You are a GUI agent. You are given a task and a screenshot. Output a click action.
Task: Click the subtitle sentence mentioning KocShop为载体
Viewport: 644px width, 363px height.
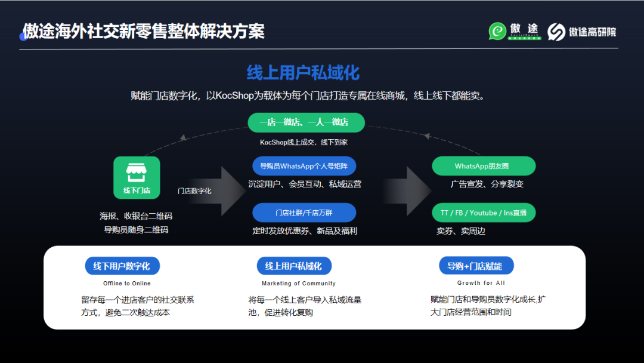[x=308, y=96]
